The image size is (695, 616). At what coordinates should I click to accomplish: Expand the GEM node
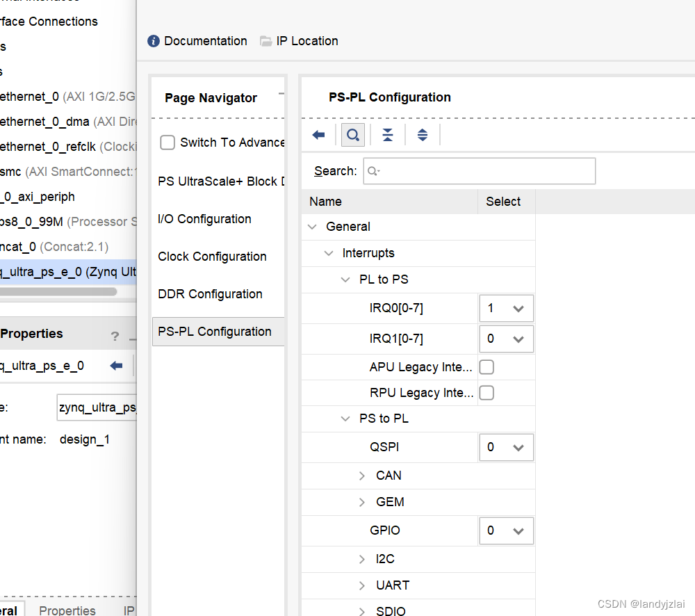tap(361, 502)
